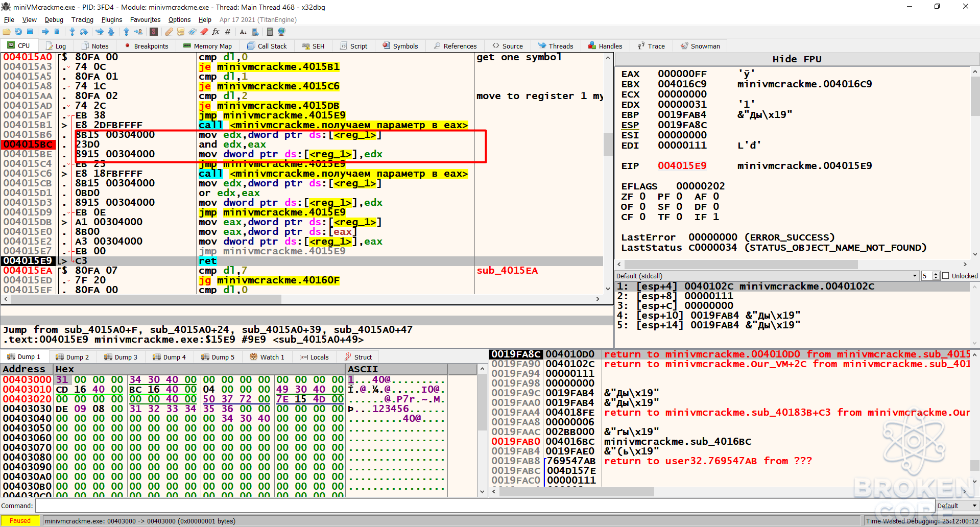The height and width of the screenshot is (527, 980).
Task: Click the Hide FPU button
Action: click(797, 59)
